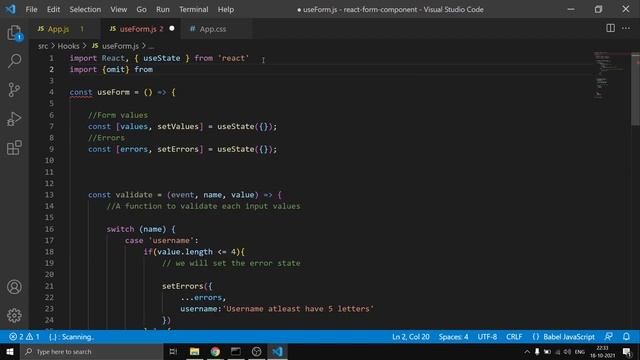Viewport: 640px width, 360px height.
Task: Click the breadcrumb ellipsis symbol
Action: (151, 46)
